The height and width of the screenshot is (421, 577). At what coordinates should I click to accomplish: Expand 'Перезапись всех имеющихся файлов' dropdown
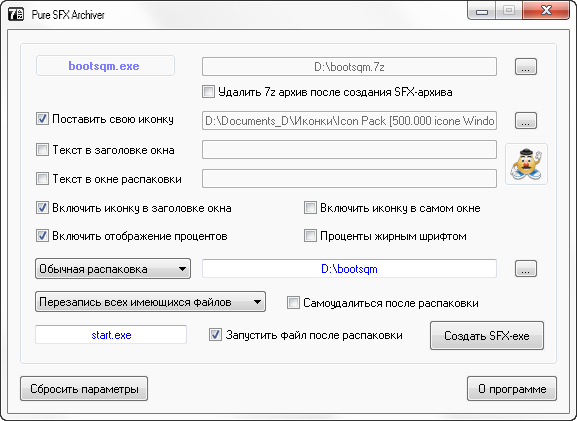click(x=150, y=302)
